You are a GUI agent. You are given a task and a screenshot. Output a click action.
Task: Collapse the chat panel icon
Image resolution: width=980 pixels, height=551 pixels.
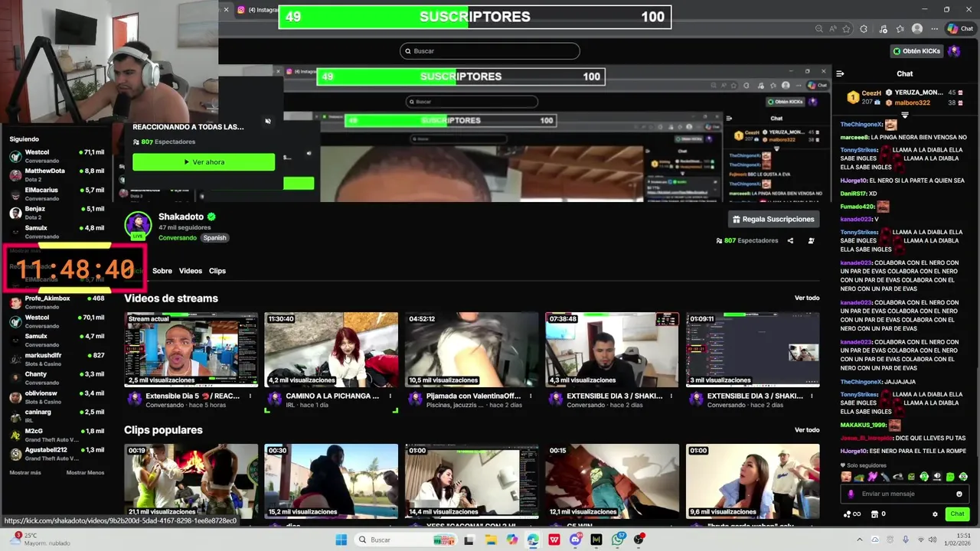840,74
